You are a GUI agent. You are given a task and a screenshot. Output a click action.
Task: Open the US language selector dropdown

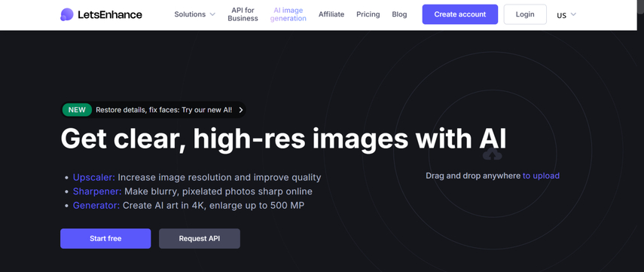coord(566,15)
